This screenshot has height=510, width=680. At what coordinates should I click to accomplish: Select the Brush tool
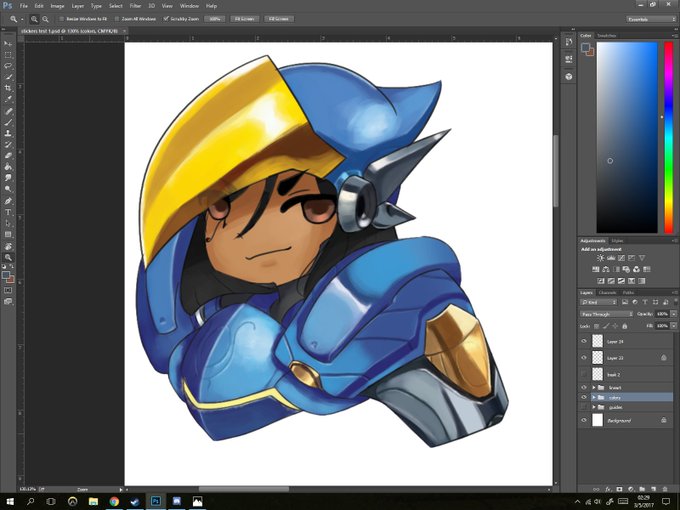click(x=8, y=123)
